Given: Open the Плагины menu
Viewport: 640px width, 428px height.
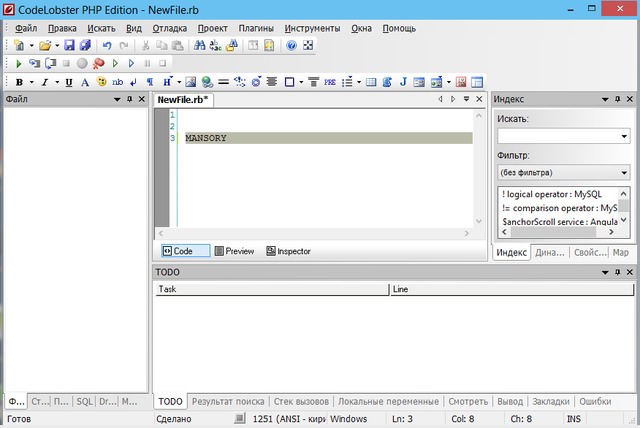Looking at the screenshot, I should click(x=256, y=29).
